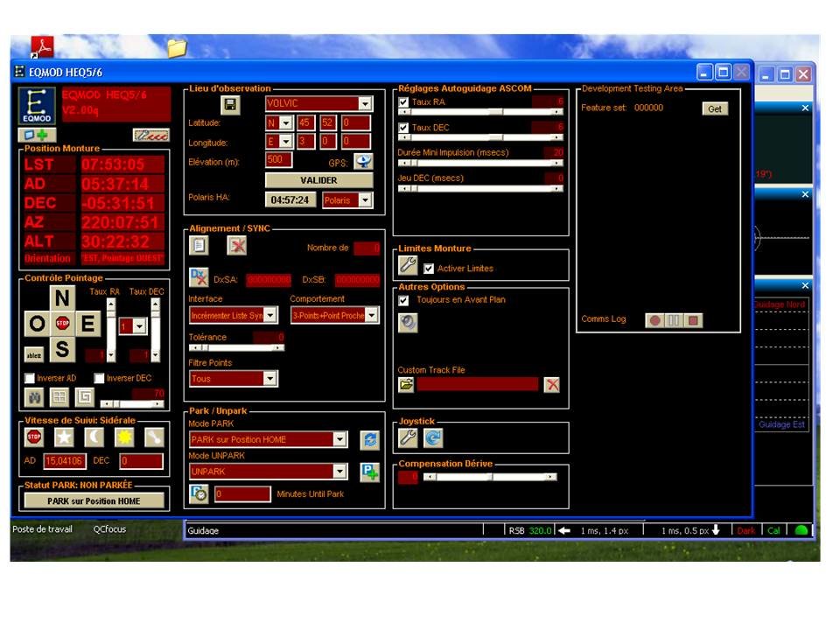Open the Mode PARK dropdown
Viewport: 840px width, 630px height.
point(339,439)
